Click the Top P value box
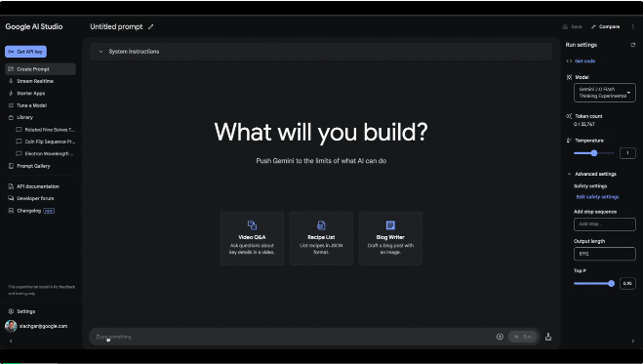 627,283
